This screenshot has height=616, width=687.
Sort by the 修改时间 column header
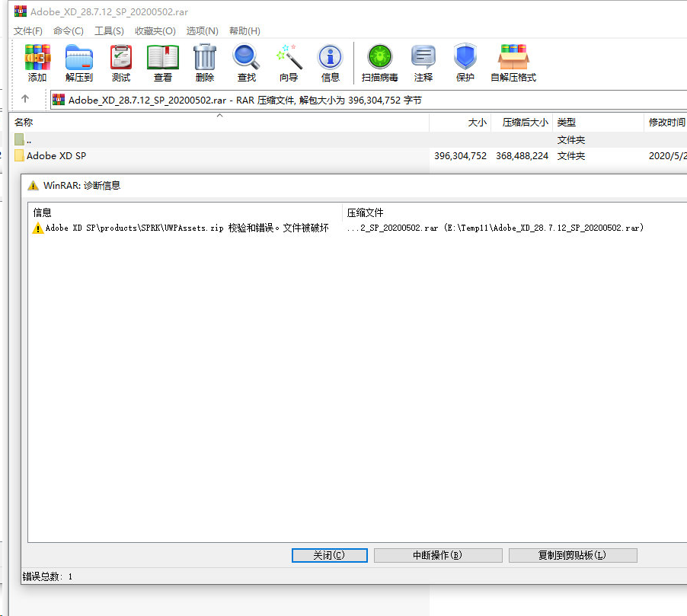click(666, 123)
